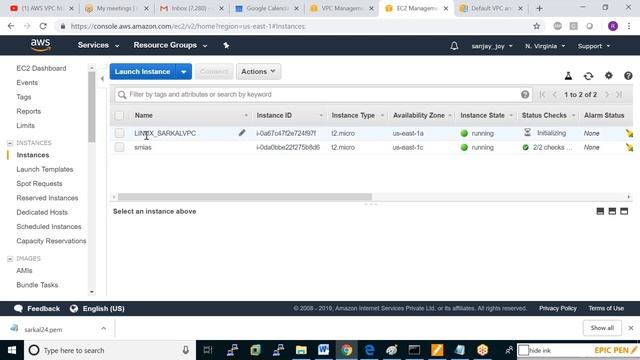This screenshot has width=640, height=360.
Task: Open the Services menu
Action: click(x=98, y=45)
